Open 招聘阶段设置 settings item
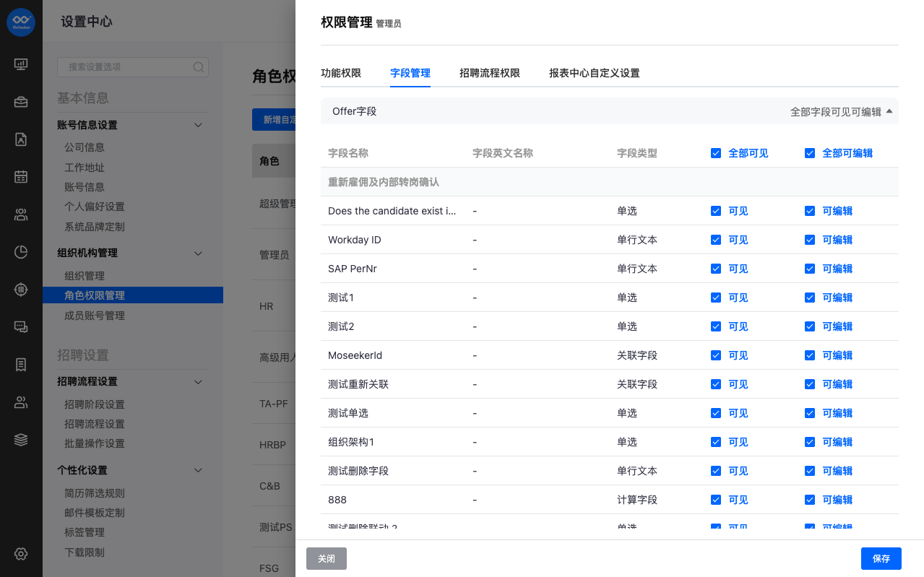This screenshot has width=924, height=577. (95, 404)
